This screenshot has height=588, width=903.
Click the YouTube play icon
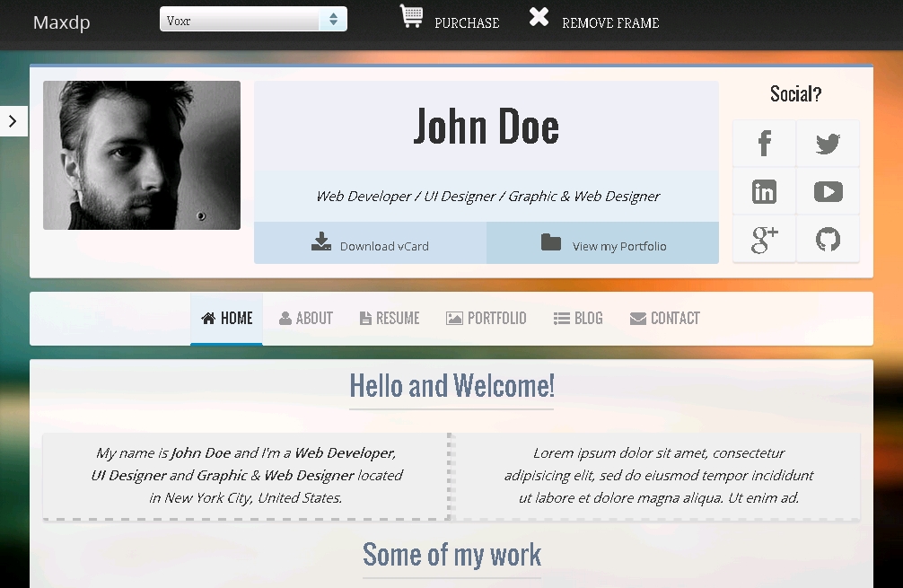828,191
